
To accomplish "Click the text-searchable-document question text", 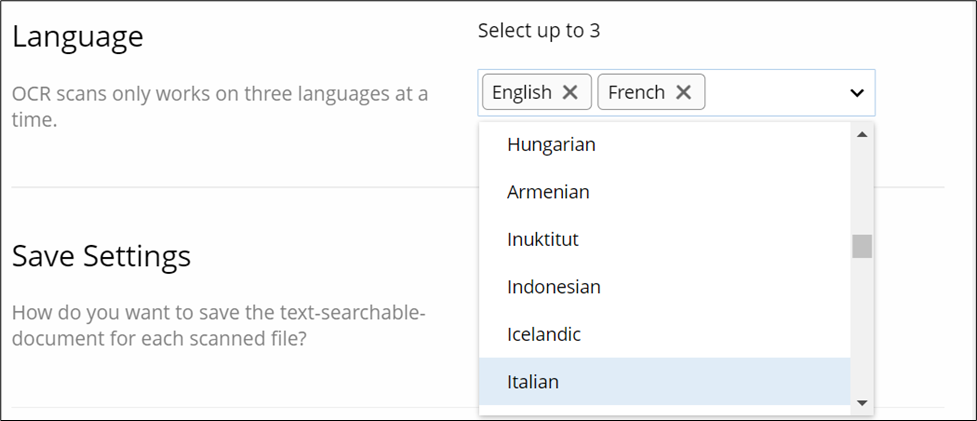I will click(219, 325).
